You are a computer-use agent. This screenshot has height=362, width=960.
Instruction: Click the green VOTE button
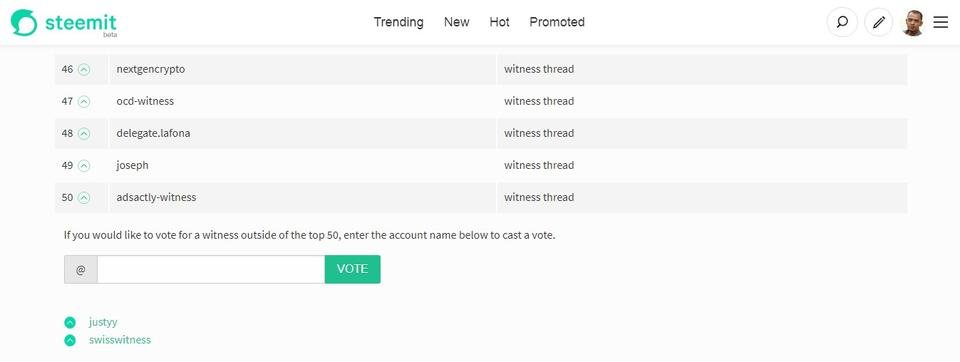[x=352, y=269]
